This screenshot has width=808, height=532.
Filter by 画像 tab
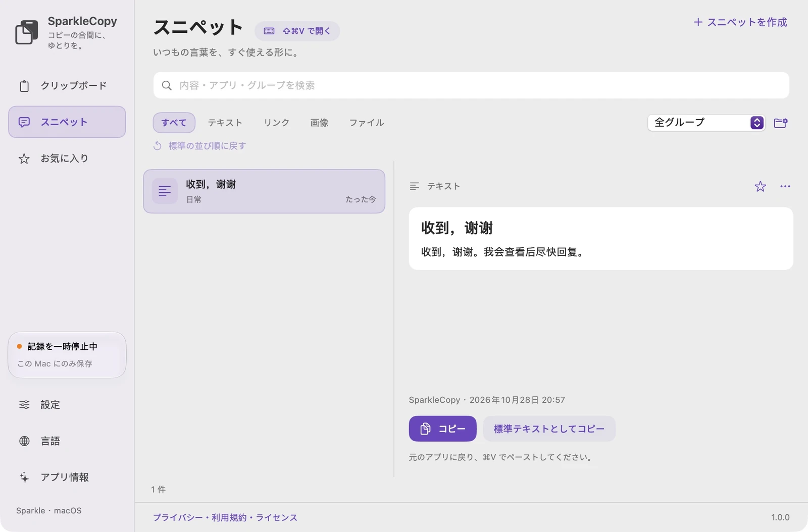[319, 123]
